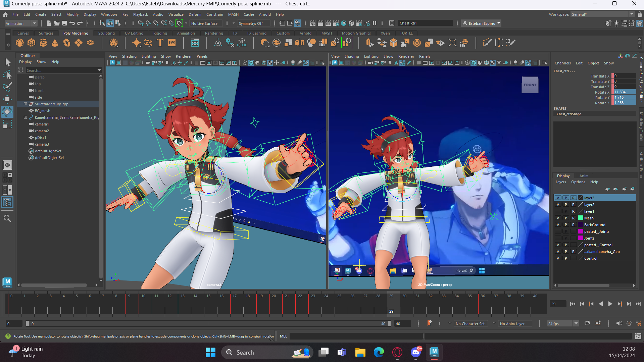Choose the Paint selection tool

(x=7, y=87)
